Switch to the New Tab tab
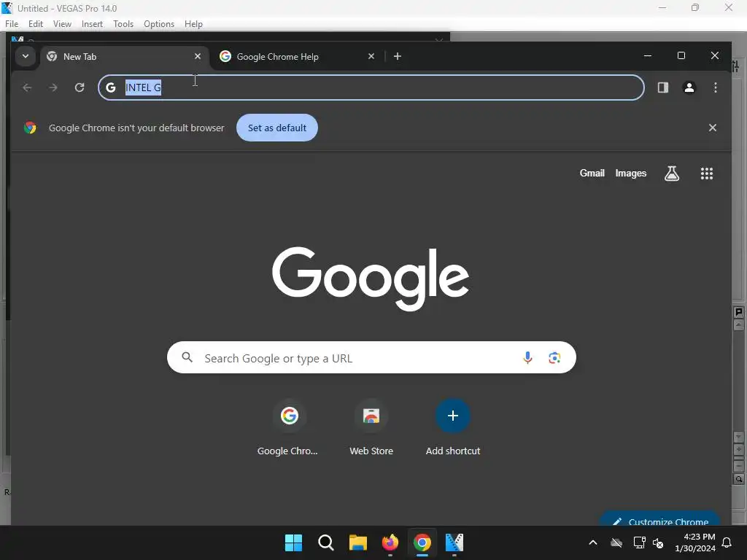Image resolution: width=747 pixels, height=560 pixels. point(124,57)
